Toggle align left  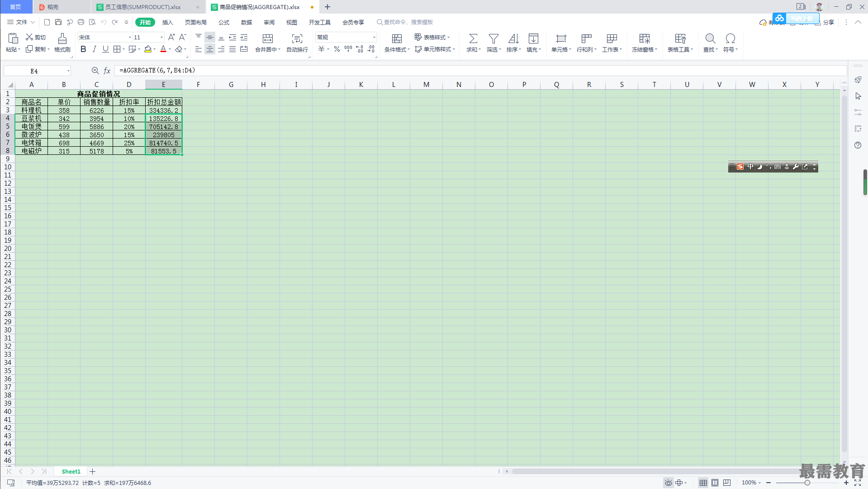coord(198,49)
